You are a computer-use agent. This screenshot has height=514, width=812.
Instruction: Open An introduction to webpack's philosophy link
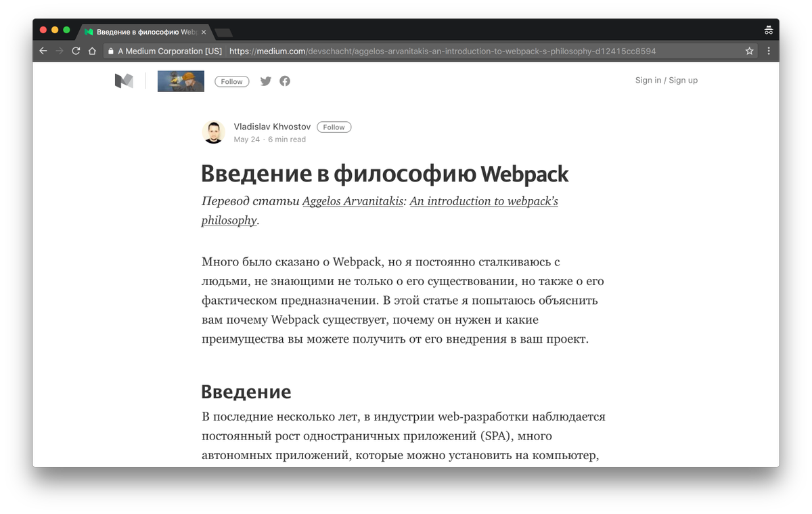coord(380,211)
